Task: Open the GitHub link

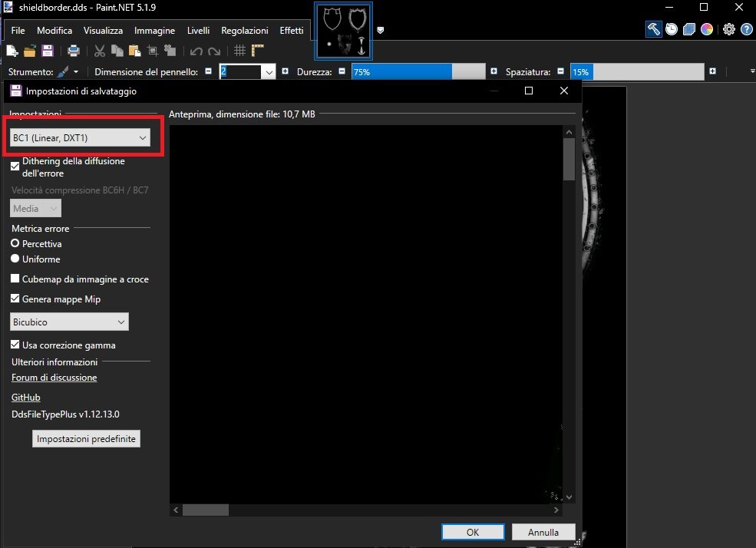Action: point(25,397)
